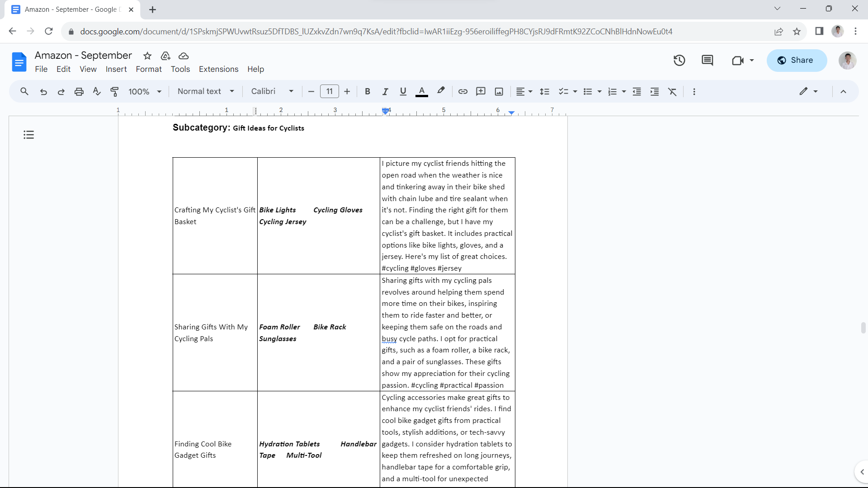
Task: Add a comment from toolbar icon
Action: pos(481,91)
